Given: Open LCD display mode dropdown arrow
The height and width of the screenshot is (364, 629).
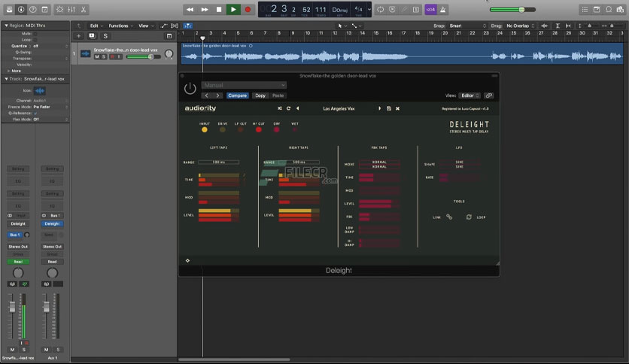Looking at the screenshot, I should point(369,9).
